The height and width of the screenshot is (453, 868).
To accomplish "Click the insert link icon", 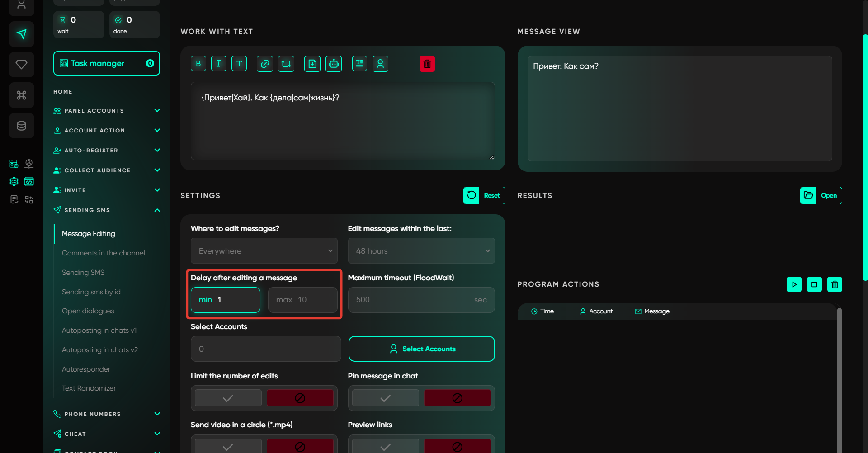I will 265,64.
